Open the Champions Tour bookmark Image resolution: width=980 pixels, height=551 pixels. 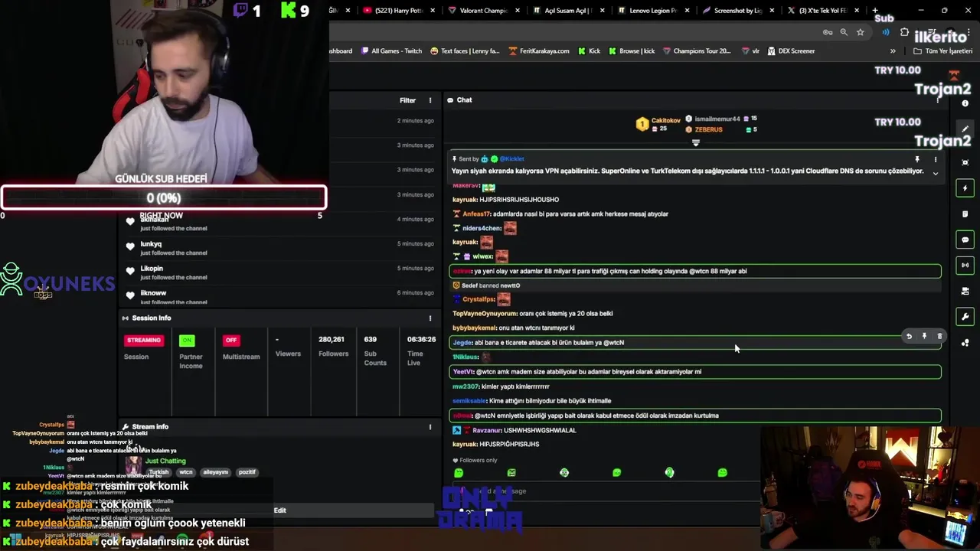[697, 51]
